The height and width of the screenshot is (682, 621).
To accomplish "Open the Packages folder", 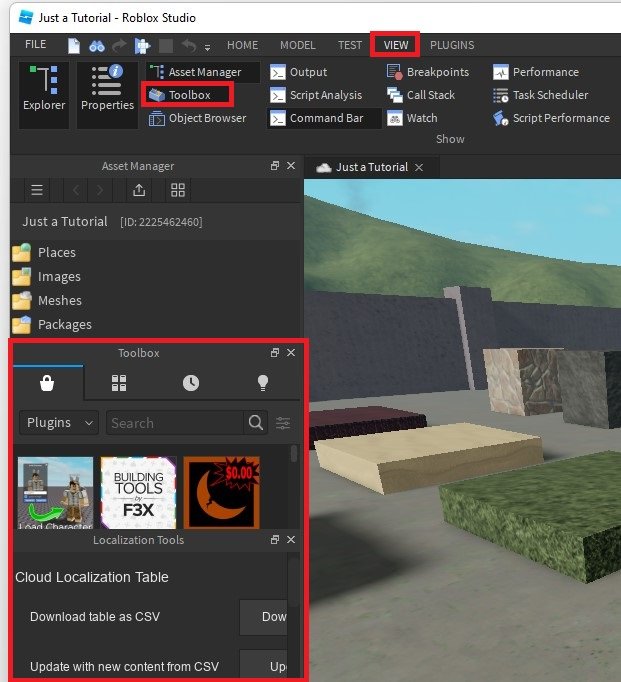I will click(x=52, y=324).
